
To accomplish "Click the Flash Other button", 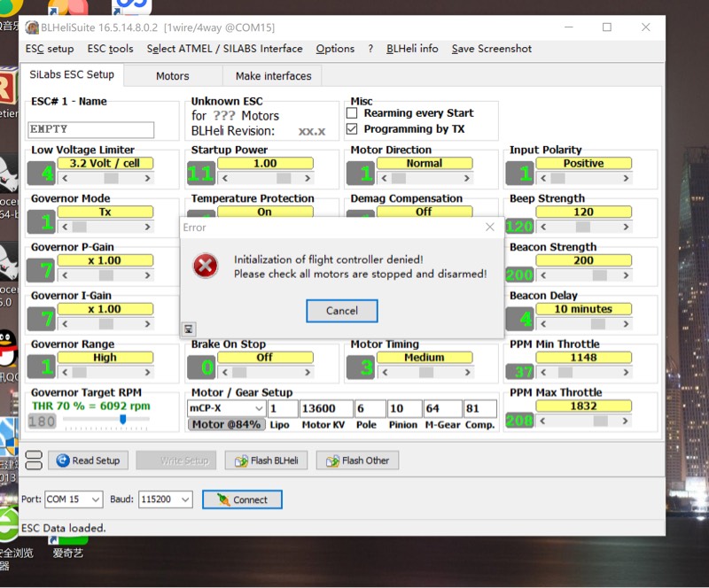I will tap(357, 460).
